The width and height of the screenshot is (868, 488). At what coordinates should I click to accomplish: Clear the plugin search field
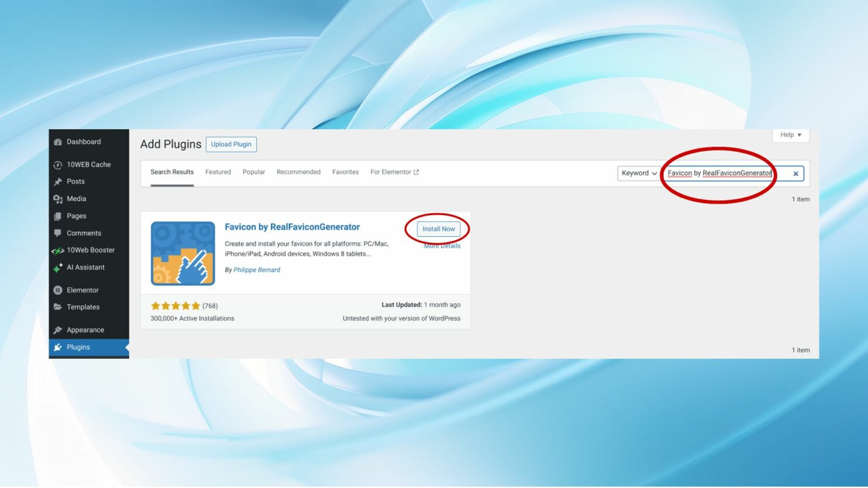[x=795, y=173]
